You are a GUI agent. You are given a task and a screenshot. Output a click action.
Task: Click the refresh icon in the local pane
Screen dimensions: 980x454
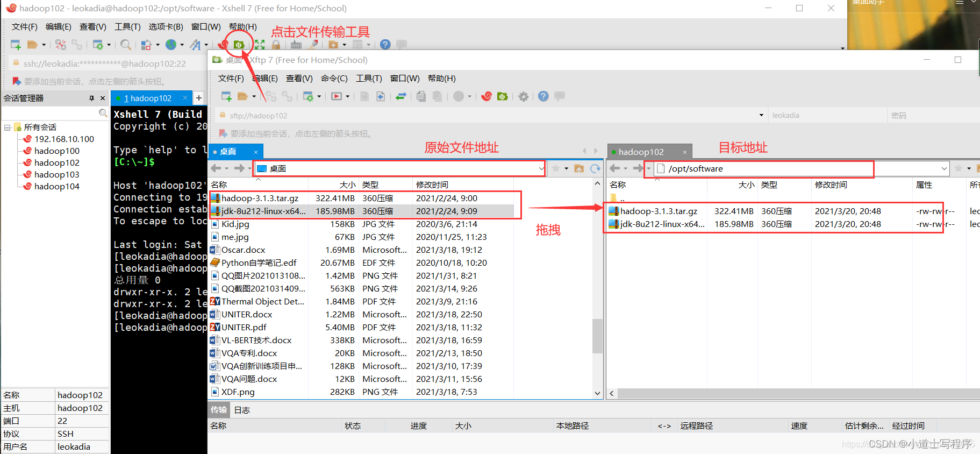(595, 168)
